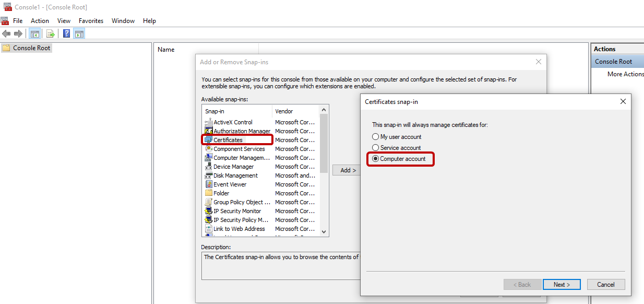The height and width of the screenshot is (304, 644).
Task: Click the Back arrow toolbar icon
Action: tap(6, 34)
